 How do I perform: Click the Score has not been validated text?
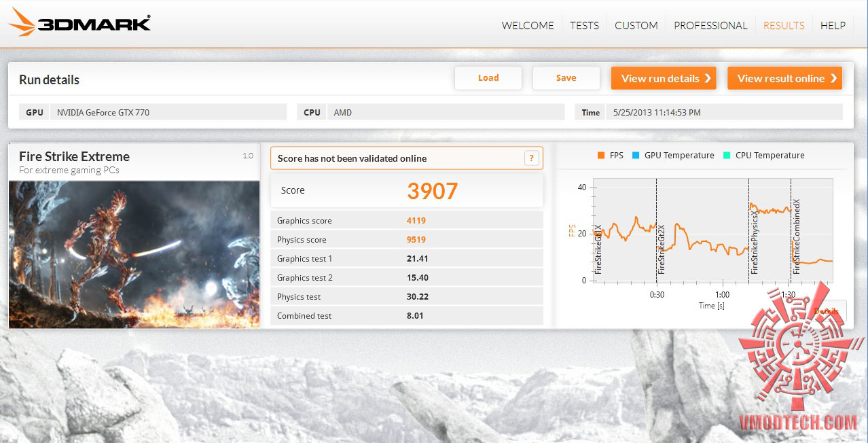[x=352, y=158]
